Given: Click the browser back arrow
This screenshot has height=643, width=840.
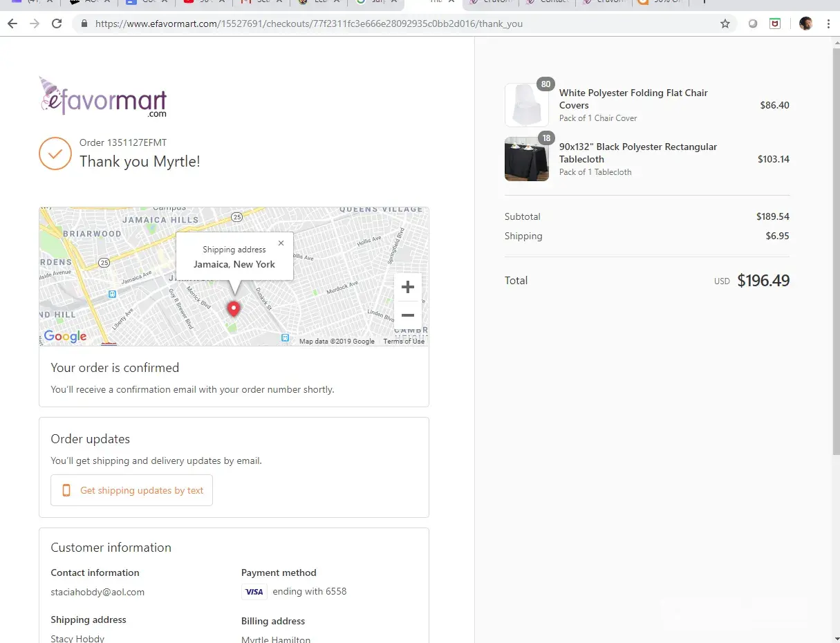Looking at the screenshot, I should pyautogui.click(x=12, y=24).
